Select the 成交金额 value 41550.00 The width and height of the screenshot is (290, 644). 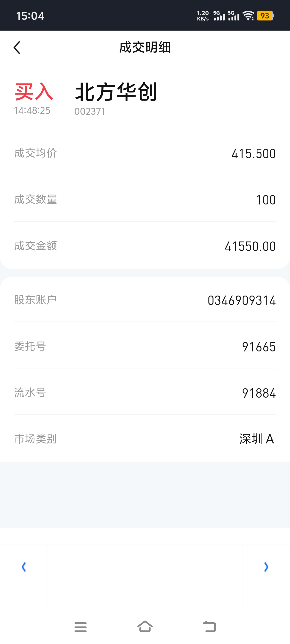250,246
